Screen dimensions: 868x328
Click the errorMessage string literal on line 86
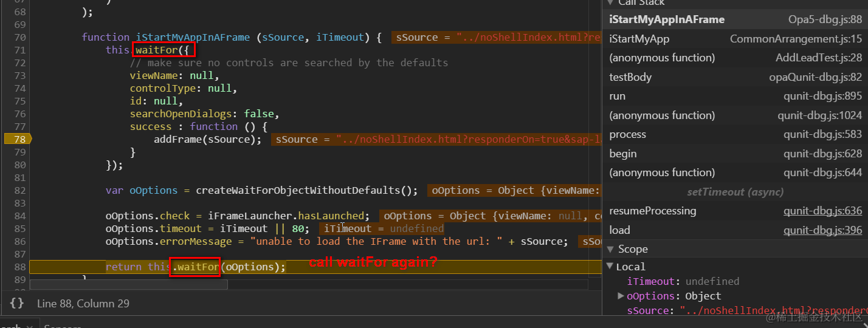[x=376, y=241]
